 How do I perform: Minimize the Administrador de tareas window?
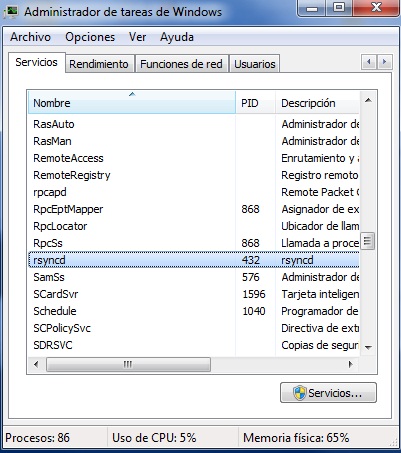click(312, 8)
